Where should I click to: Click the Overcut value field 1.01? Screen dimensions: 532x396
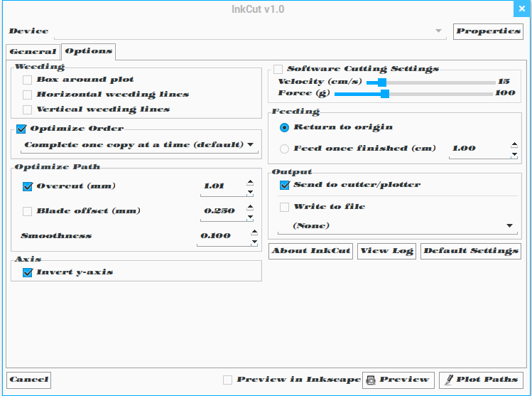tap(223, 186)
